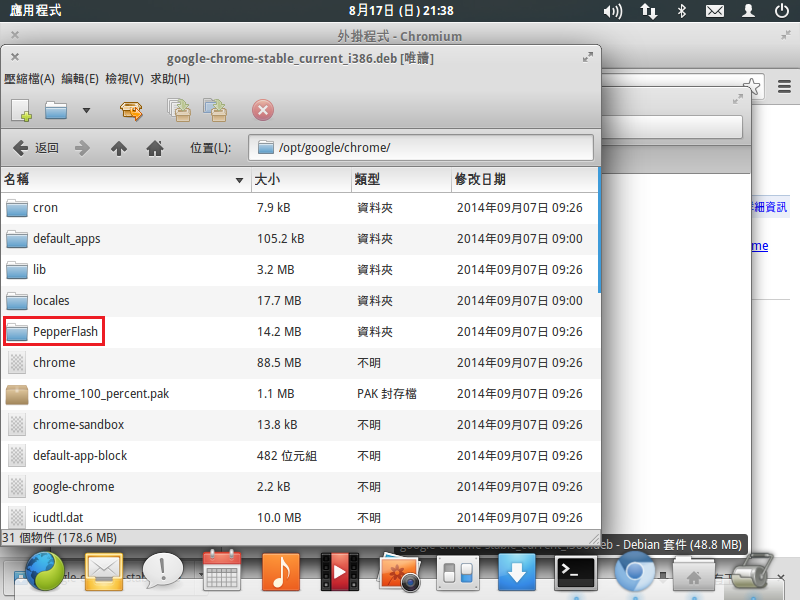Click the 482 位元組 size cell
This screenshot has width=800, height=600.
287,456
